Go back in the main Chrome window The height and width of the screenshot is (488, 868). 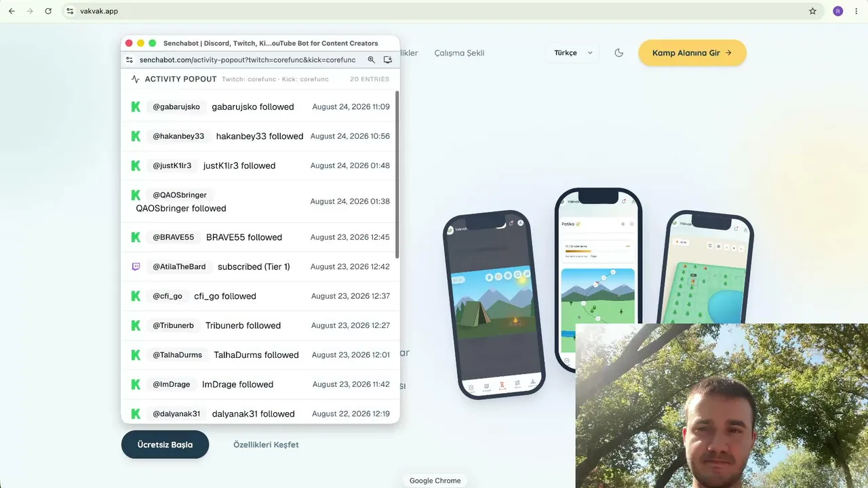[12, 11]
